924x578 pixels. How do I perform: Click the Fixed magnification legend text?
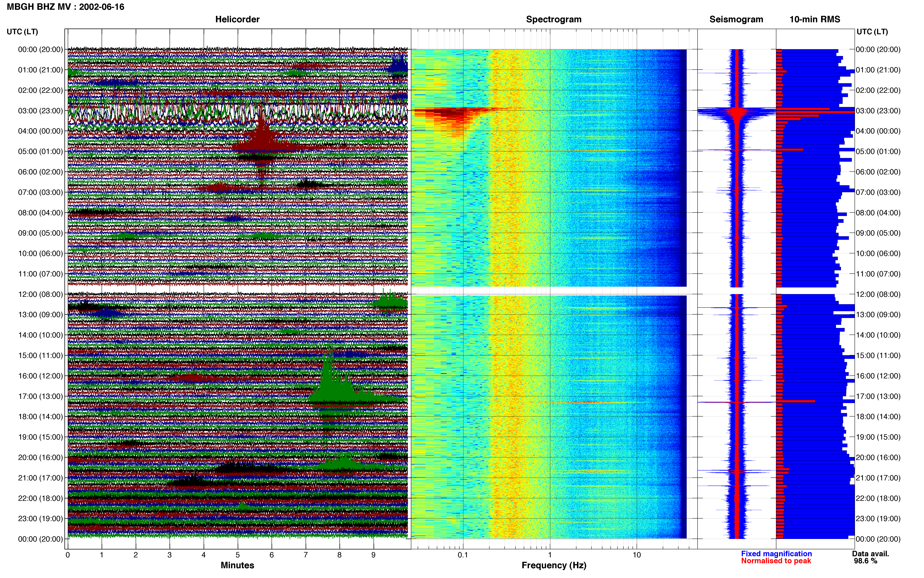click(x=776, y=554)
